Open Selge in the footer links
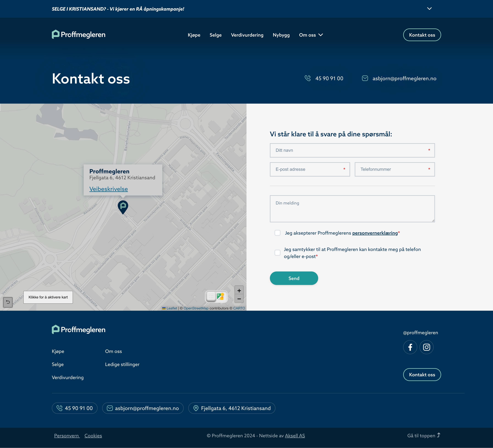 pos(58,364)
